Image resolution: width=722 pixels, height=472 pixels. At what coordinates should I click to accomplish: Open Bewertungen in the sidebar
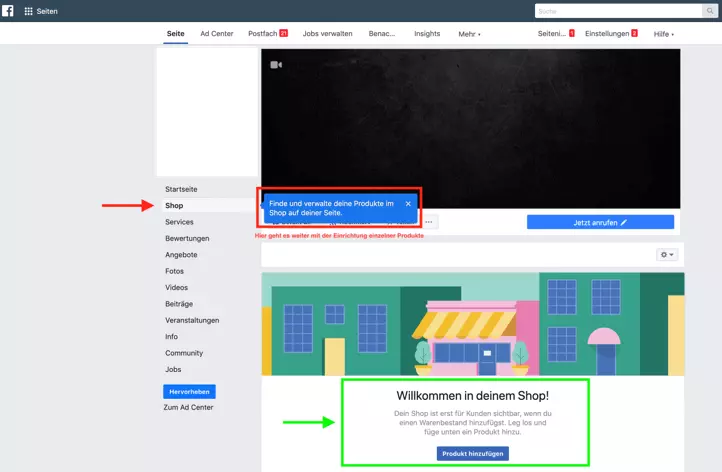point(187,239)
